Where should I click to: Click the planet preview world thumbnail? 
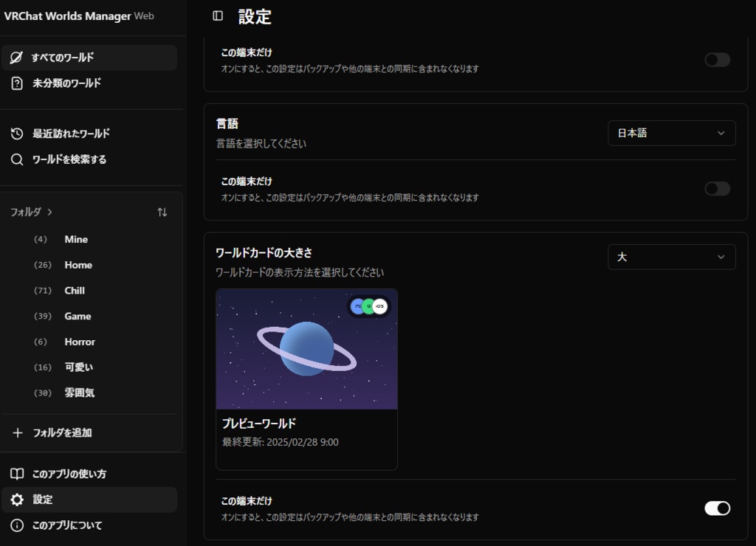click(306, 349)
